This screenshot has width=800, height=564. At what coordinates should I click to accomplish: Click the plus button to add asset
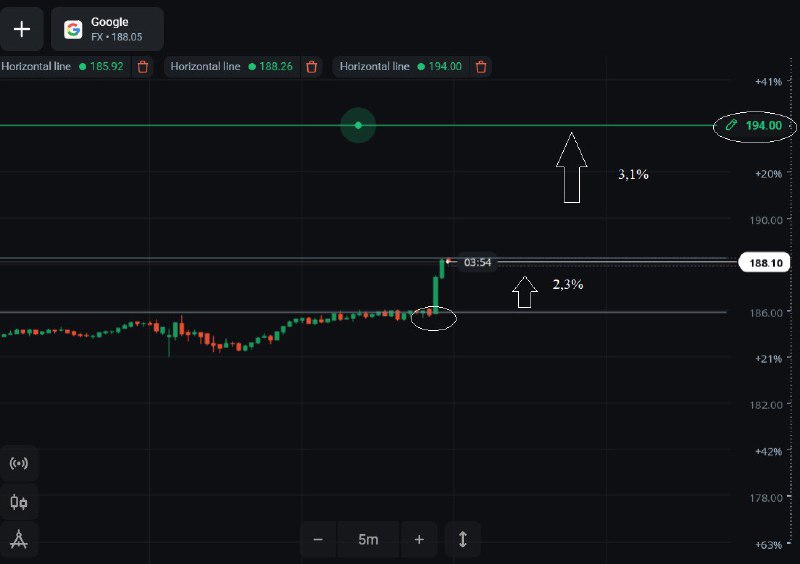21,29
